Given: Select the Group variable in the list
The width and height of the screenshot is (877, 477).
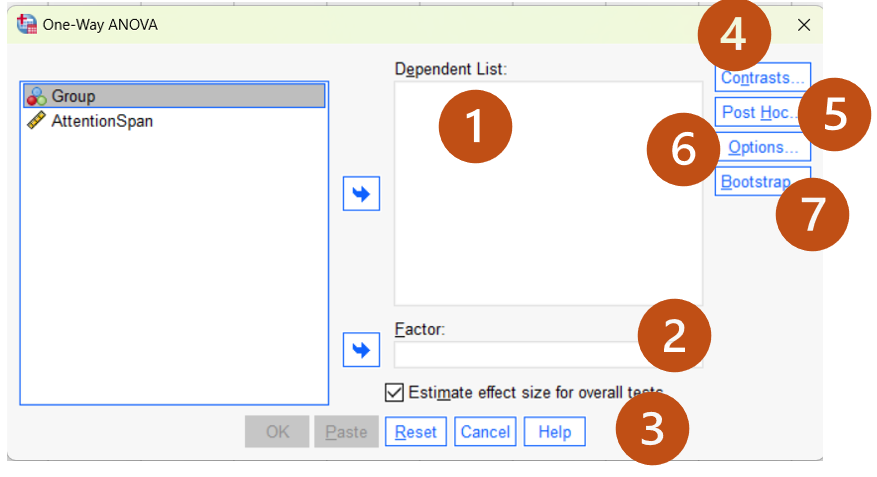Looking at the screenshot, I should (x=174, y=96).
